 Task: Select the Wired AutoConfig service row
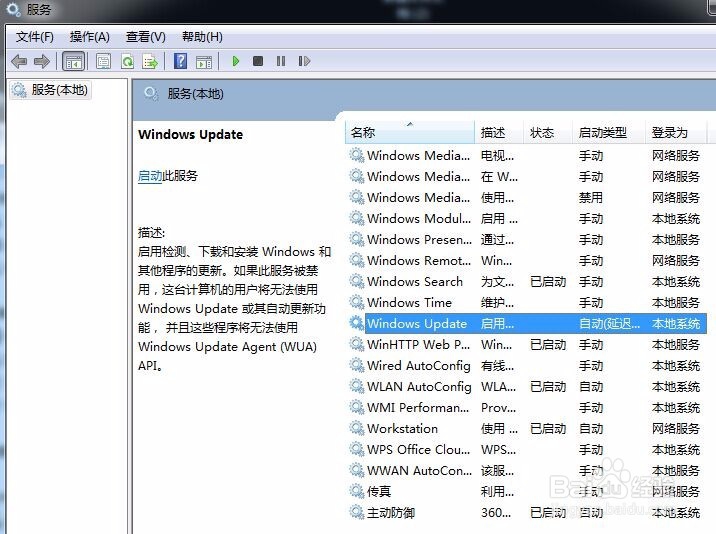(x=526, y=365)
